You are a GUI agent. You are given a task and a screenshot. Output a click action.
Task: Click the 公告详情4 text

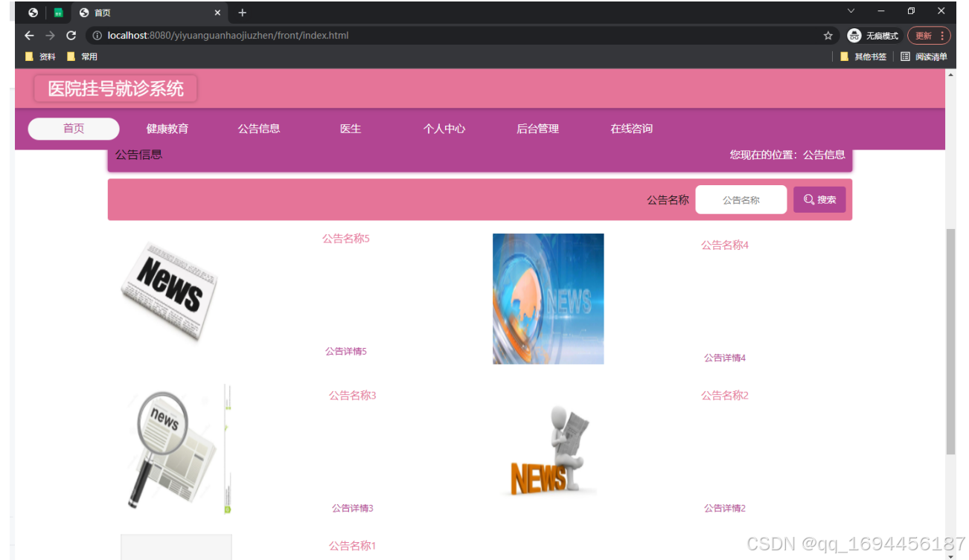coord(725,358)
